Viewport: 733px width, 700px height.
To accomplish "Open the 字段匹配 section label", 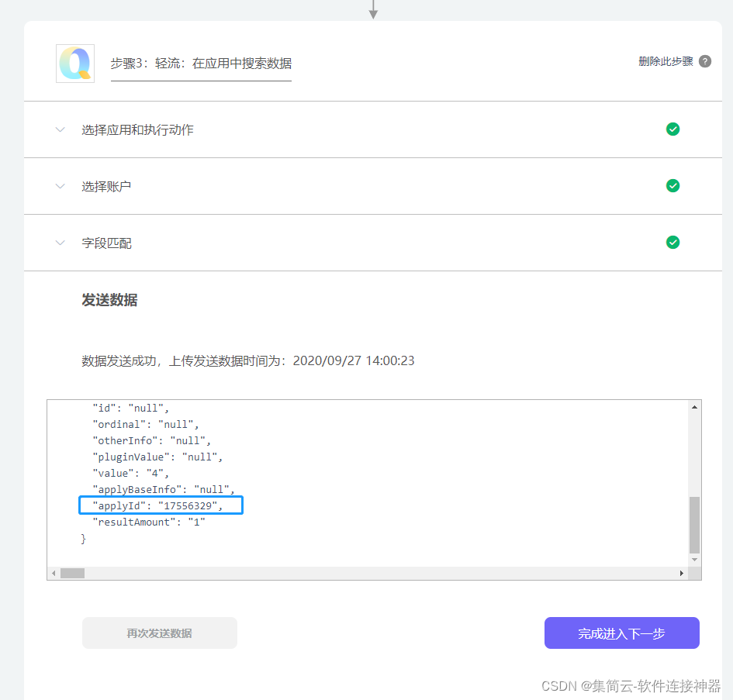I will [x=106, y=243].
